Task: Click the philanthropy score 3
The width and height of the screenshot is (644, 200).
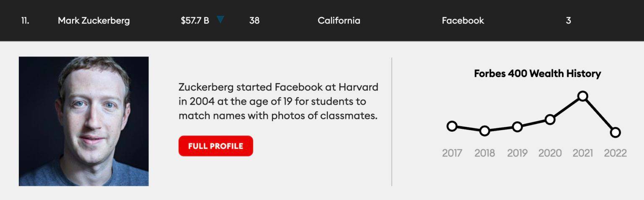Action: pos(569,21)
